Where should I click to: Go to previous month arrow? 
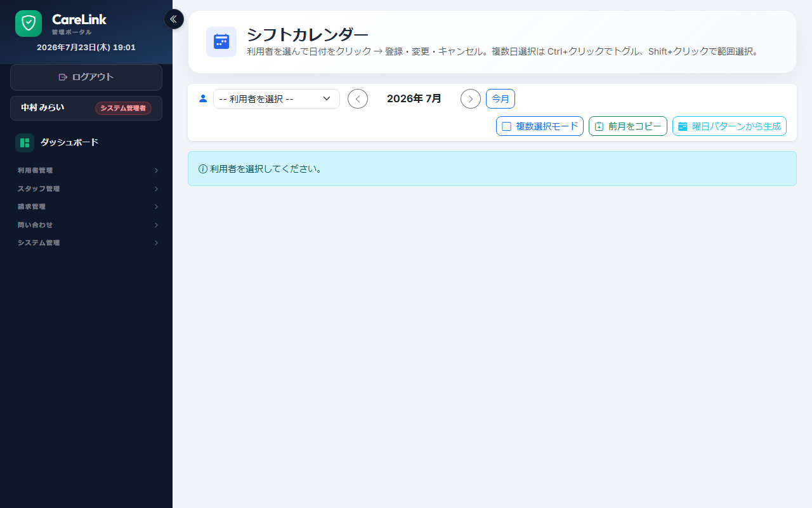click(x=358, y=98)
